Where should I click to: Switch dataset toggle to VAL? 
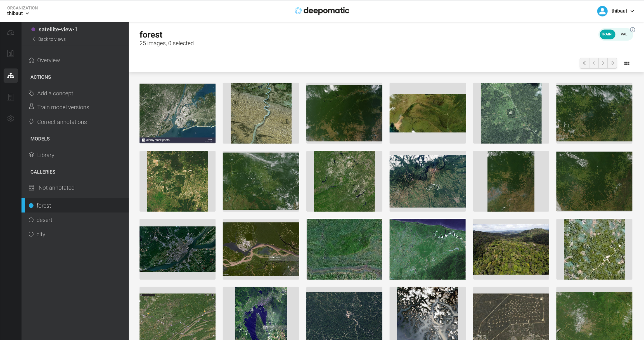pyautogui.click(x=624, y=34)
